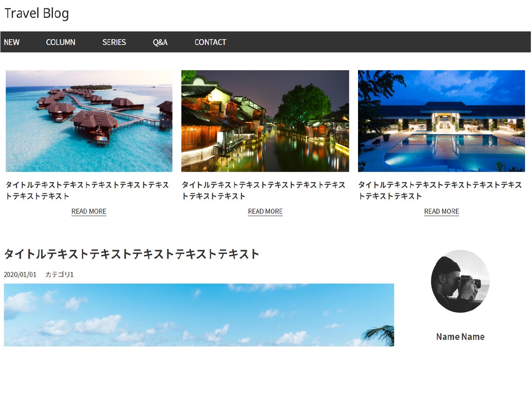The height and width of the screenshot is (419, 532).
Task: Open the COLUMN menu item
Action: tap(61, 42)
